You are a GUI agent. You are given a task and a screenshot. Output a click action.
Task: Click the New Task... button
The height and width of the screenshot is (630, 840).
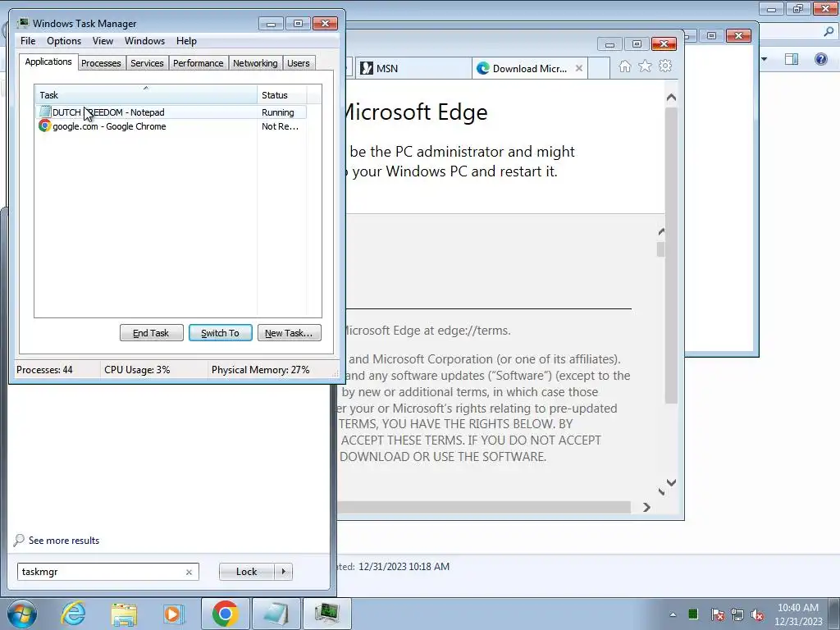(290, 333)
